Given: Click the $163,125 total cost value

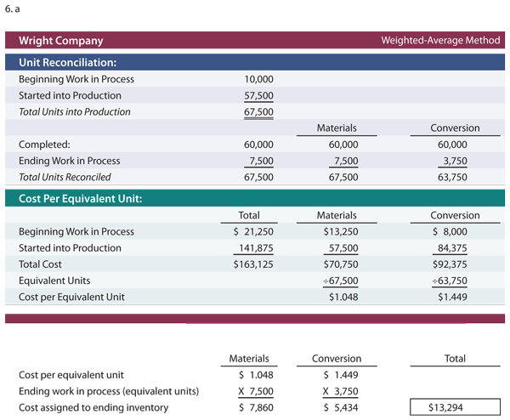Looking at the screenshot, I should pyautogui.click(x=253, y=264).
